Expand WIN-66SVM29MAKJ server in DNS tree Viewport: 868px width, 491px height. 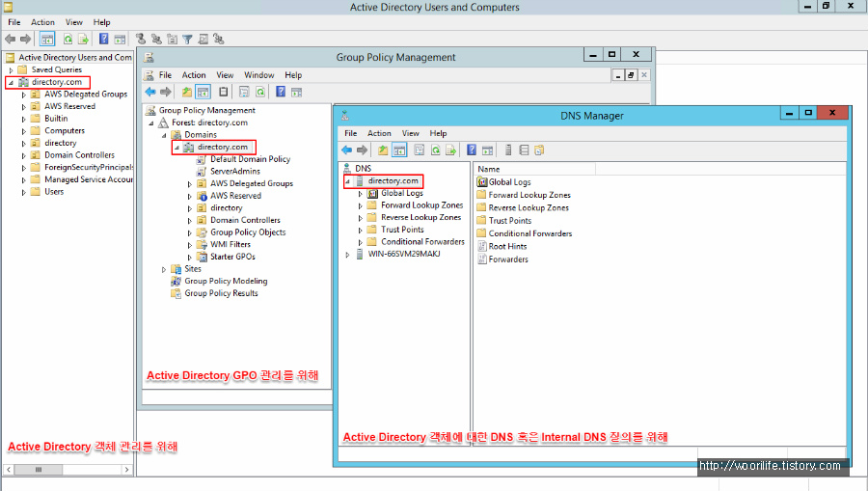347,255
